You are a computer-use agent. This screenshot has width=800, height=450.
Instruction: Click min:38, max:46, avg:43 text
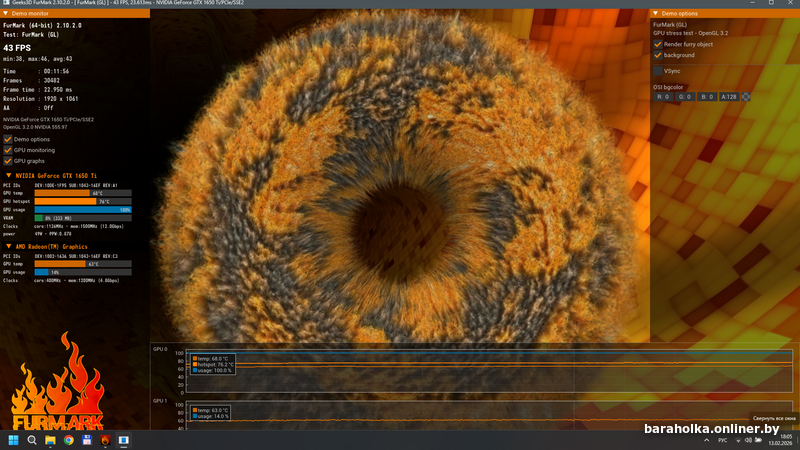click(38, 59)
